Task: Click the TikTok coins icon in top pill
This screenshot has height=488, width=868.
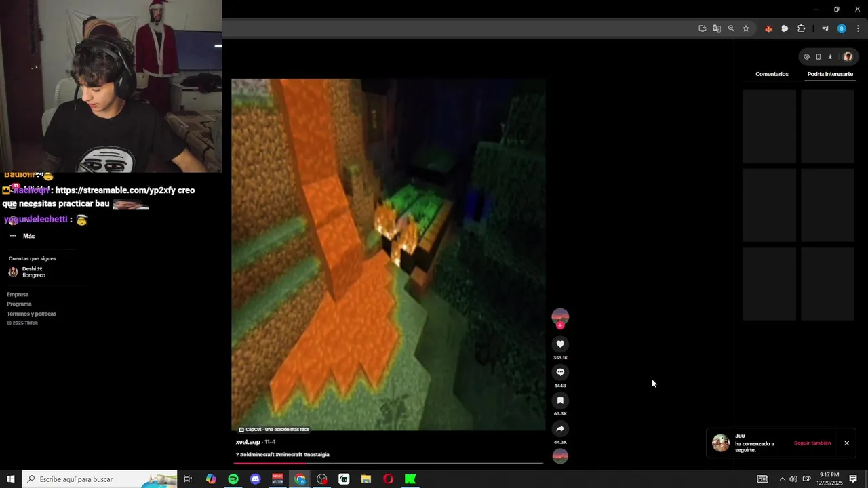Action: (x=806, y=57)
